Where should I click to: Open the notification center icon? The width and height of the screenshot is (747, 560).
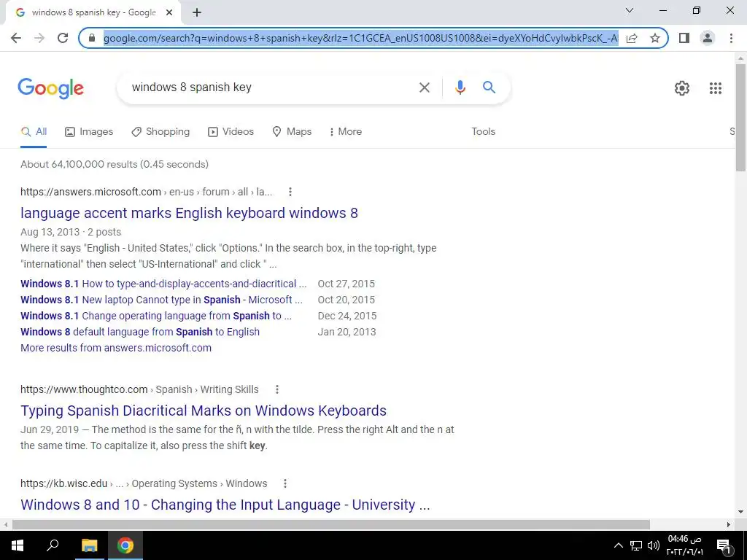pyautogui.click(x=724, y=545)
